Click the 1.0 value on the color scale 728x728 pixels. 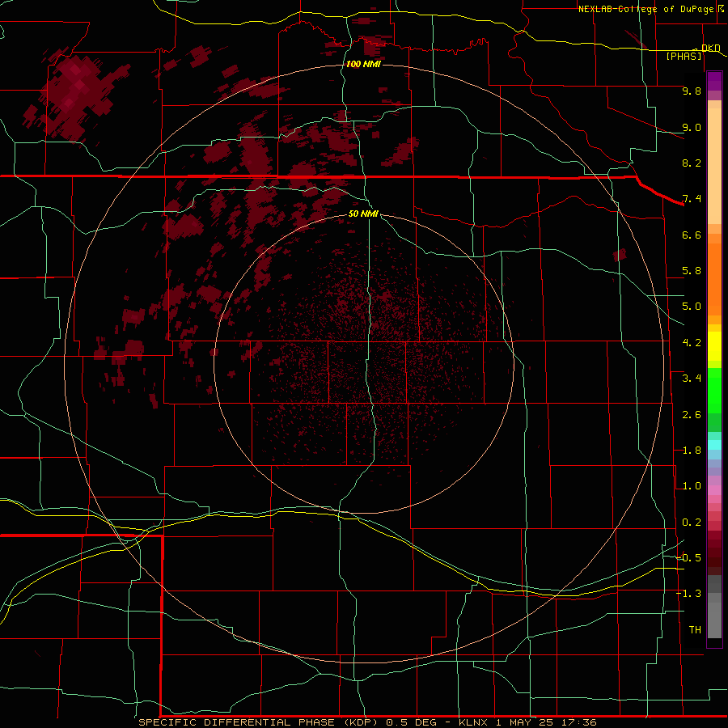tap(692, 486)
